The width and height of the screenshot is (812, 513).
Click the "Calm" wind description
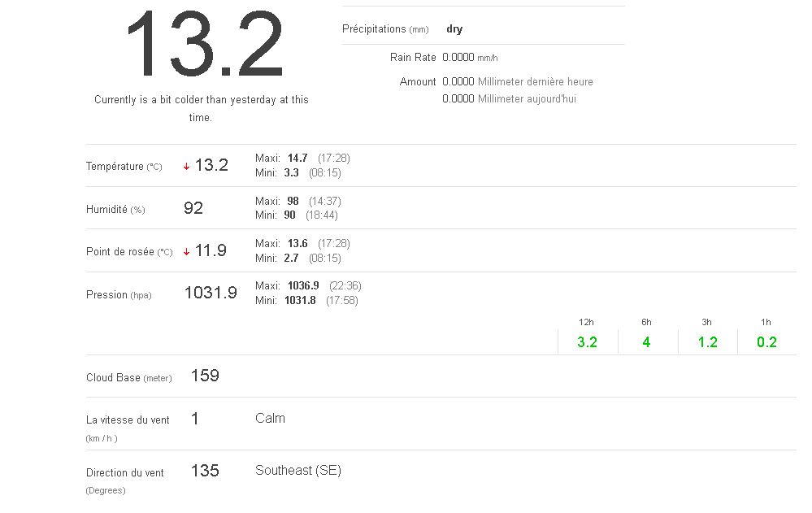[270, 419]
